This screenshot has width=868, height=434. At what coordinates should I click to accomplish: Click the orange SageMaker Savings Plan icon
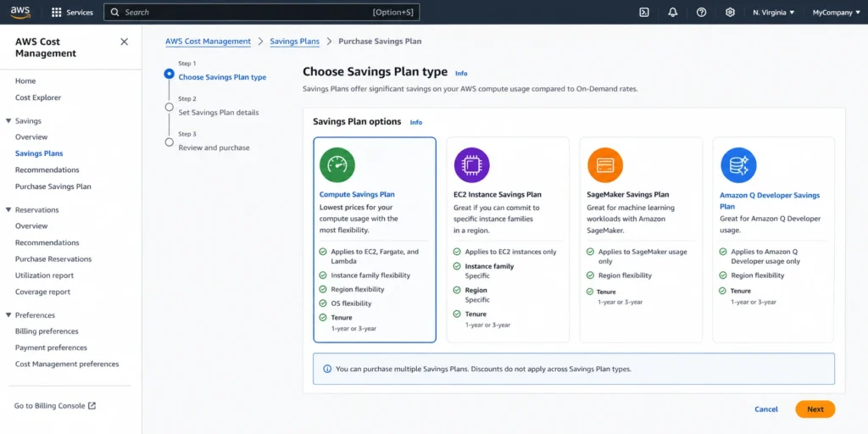[605, 165]
